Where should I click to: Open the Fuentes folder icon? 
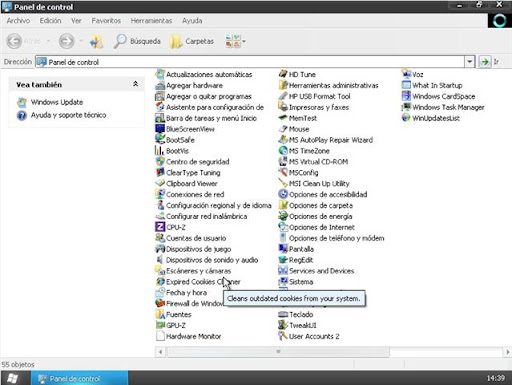point(160,314)
